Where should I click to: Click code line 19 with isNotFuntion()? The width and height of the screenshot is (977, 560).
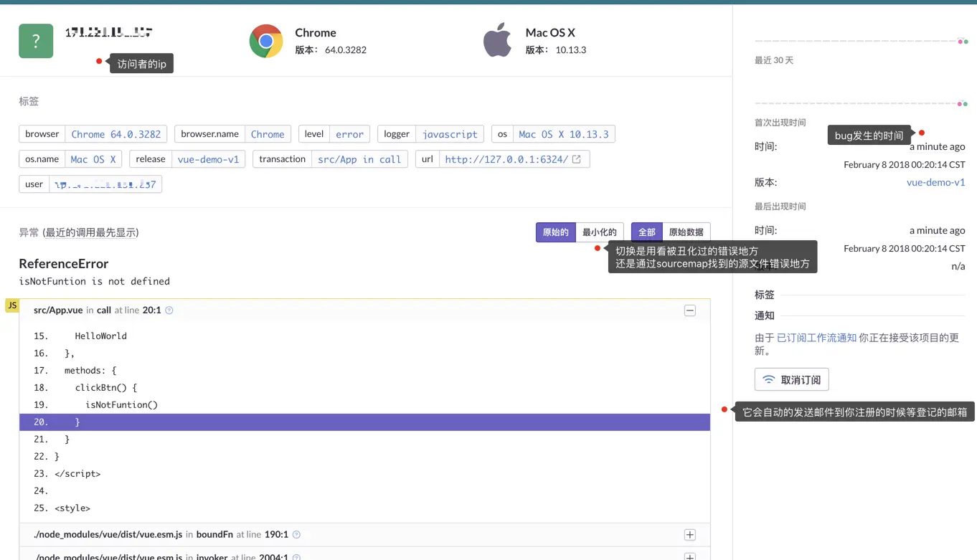point(364,405)
